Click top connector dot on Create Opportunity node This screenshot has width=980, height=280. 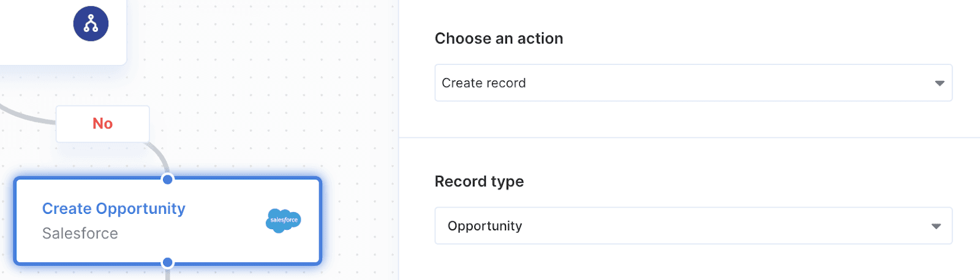tap(167, 179)
